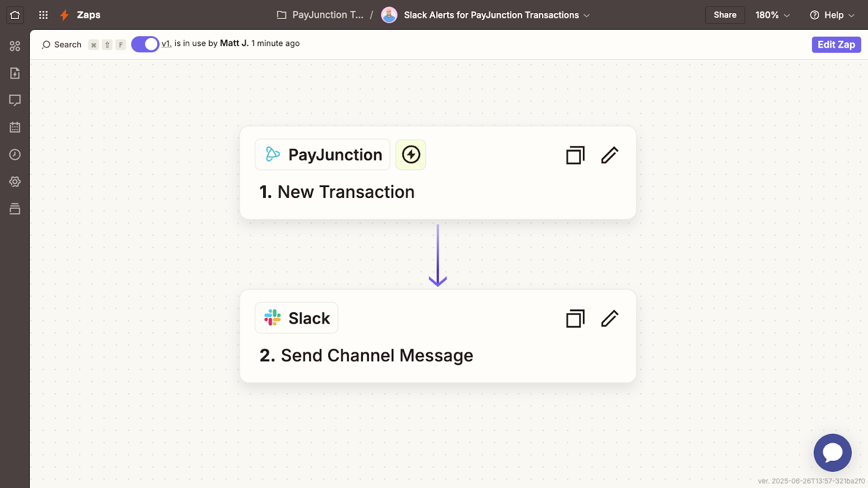
Task: Open the versions stack sidebar icon
Action: tap(15, 209)
